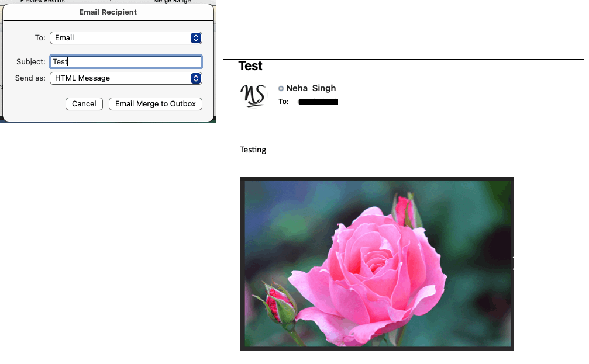Click the NS sender avatar icon

[253, 94]
